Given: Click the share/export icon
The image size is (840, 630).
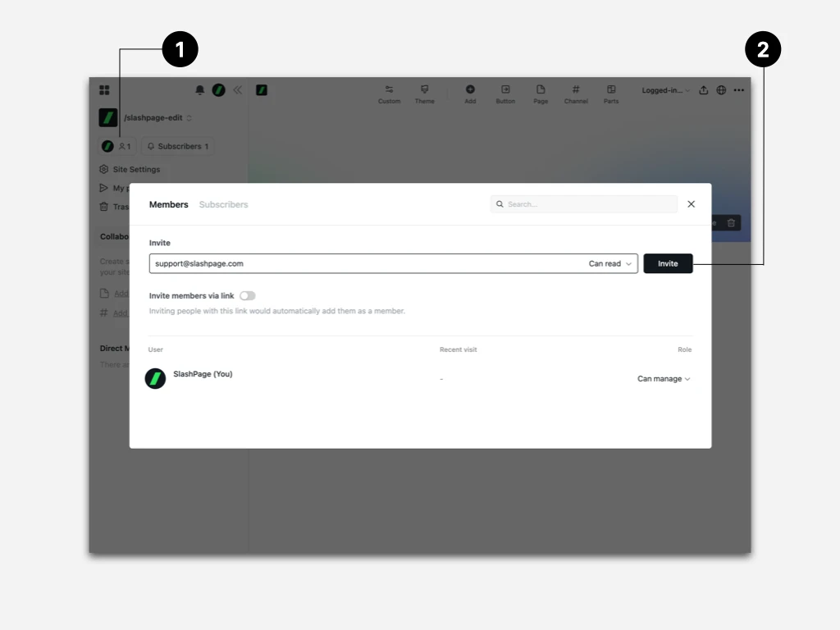Looking at the screenshot, I should coord(703,90).
